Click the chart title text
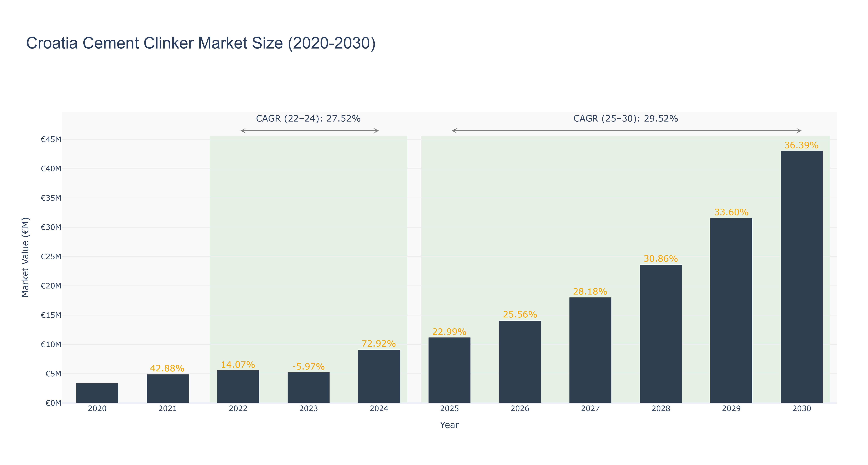Image resolution: width=868 pixels, height=465 pixels. pyautogui.click(x=201, y=43)
